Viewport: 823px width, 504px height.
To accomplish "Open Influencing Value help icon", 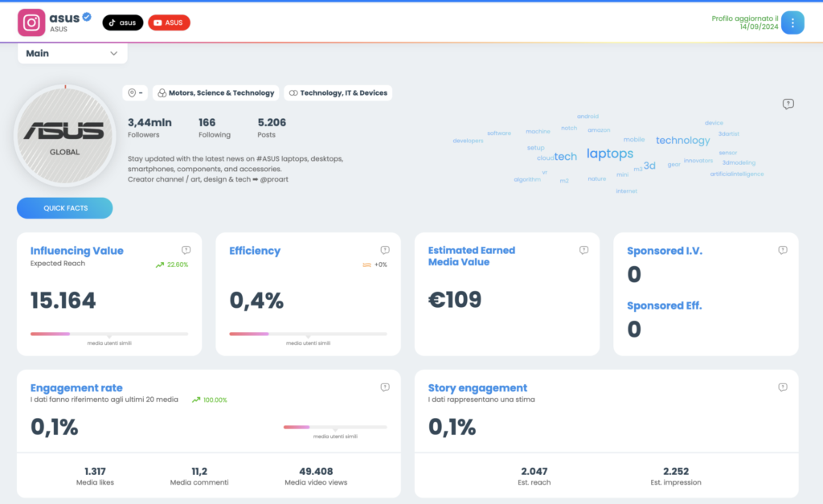I will click(186, 250).
